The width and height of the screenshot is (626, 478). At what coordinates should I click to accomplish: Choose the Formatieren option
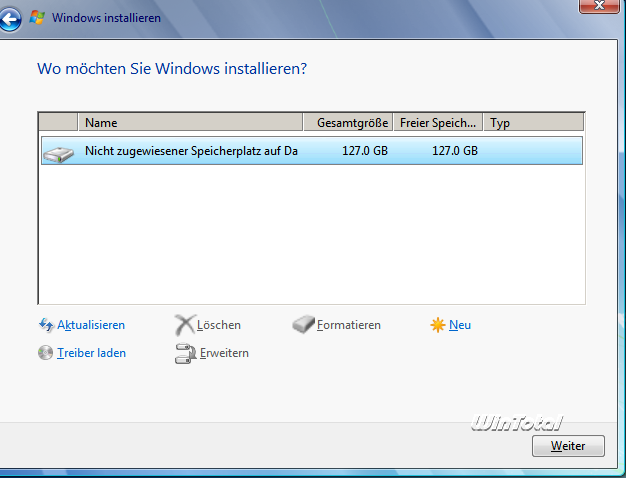pos(349,325)
